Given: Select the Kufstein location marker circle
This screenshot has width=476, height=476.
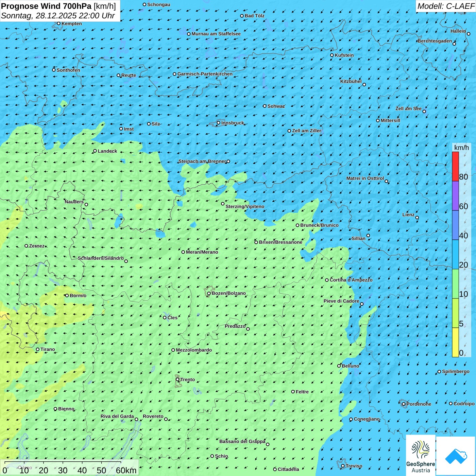Looking at the screenshot, I should (332, 55).
